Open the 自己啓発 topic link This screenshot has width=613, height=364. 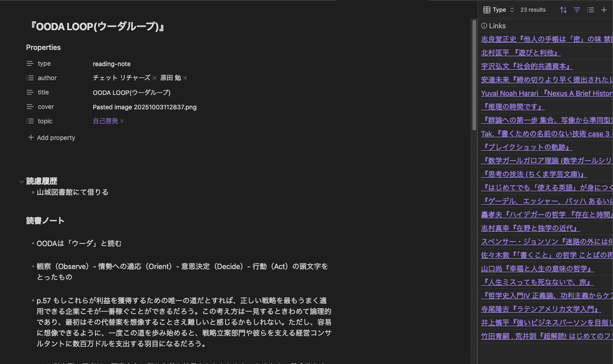click(x=105, y=121)
